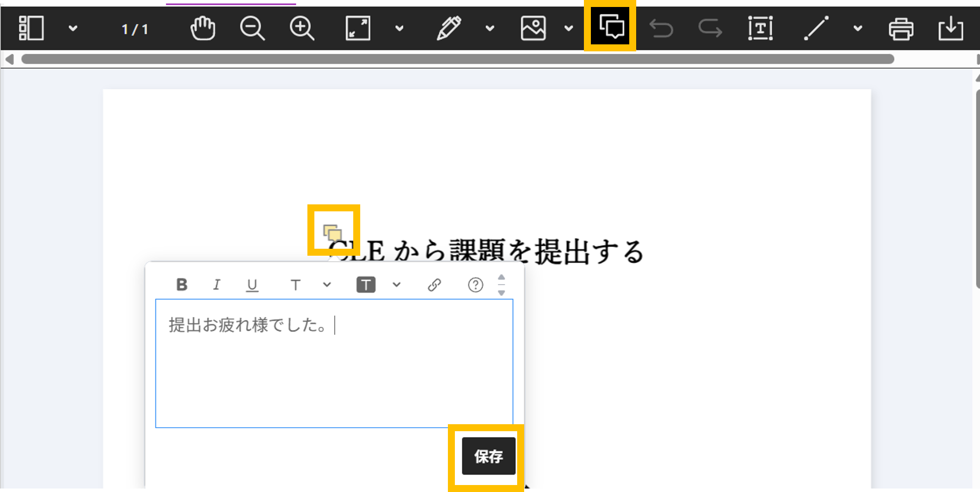Toggle underline formatting in comment editor
The height and width of the screenshot is (492, 980).
point(252,285)
